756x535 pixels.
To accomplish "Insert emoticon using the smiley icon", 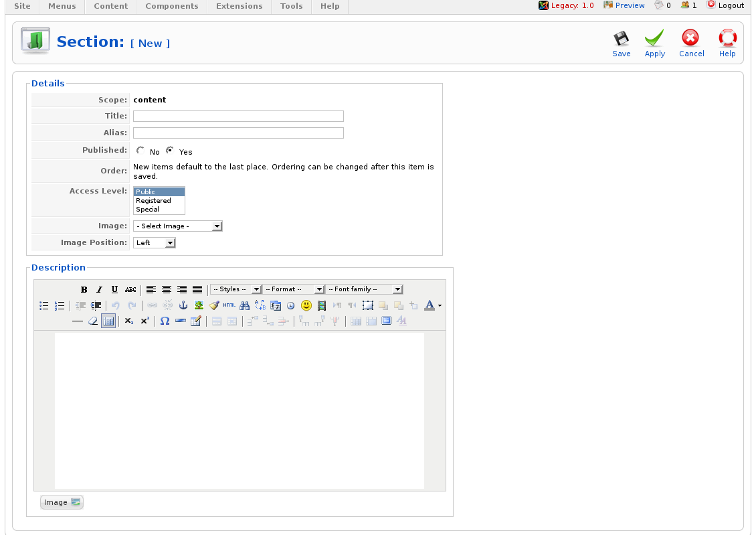I will click(x=306, y=305).
